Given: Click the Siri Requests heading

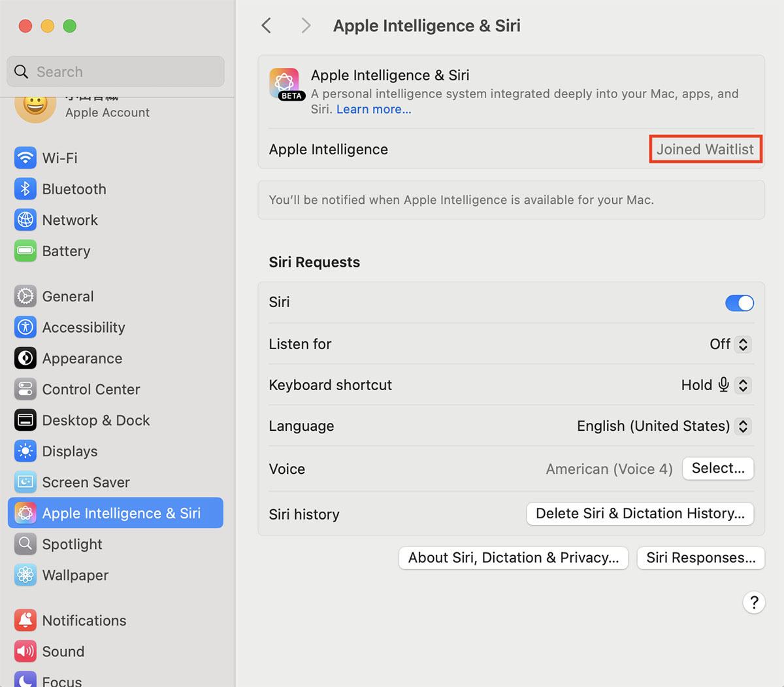Looking at the screenshot, I should click(314, 262).
